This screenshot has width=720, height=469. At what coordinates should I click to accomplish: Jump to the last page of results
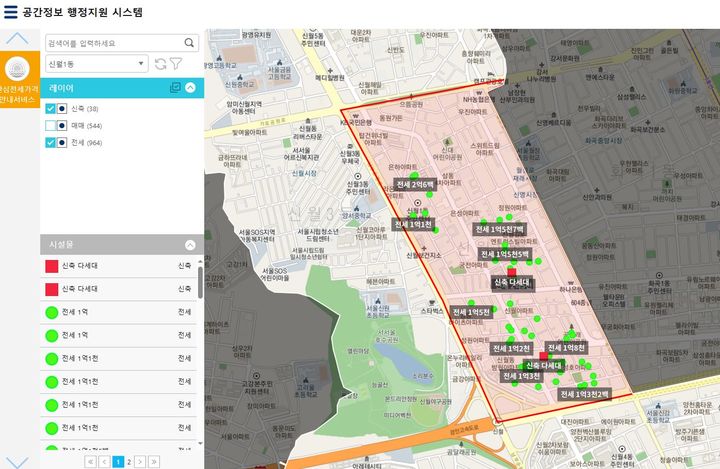coord(154,462)
